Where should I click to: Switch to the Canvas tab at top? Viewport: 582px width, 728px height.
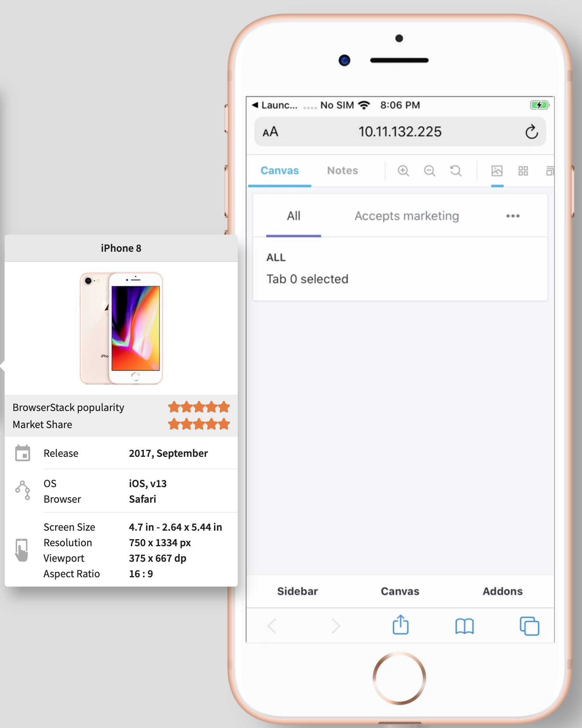tap(280, 171)
